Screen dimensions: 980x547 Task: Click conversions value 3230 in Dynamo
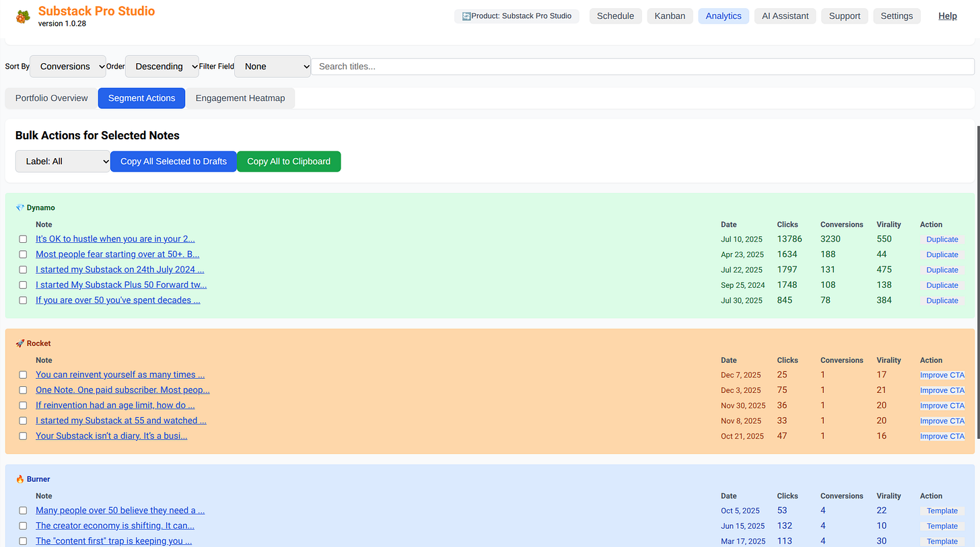point(831,239)
